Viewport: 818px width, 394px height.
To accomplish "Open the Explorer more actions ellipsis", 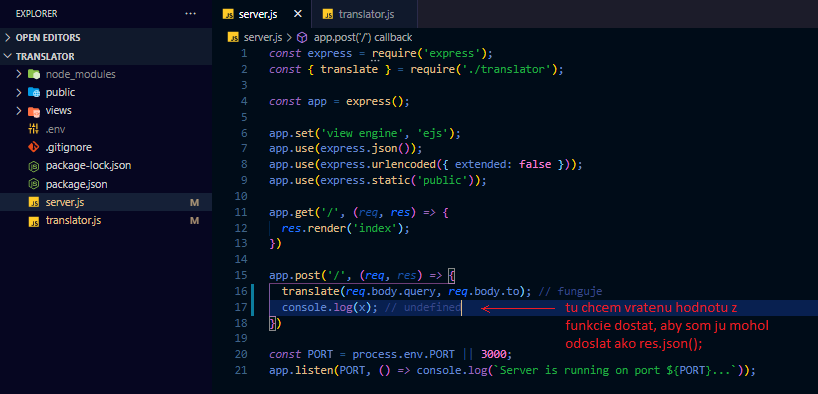I will 190,14.
